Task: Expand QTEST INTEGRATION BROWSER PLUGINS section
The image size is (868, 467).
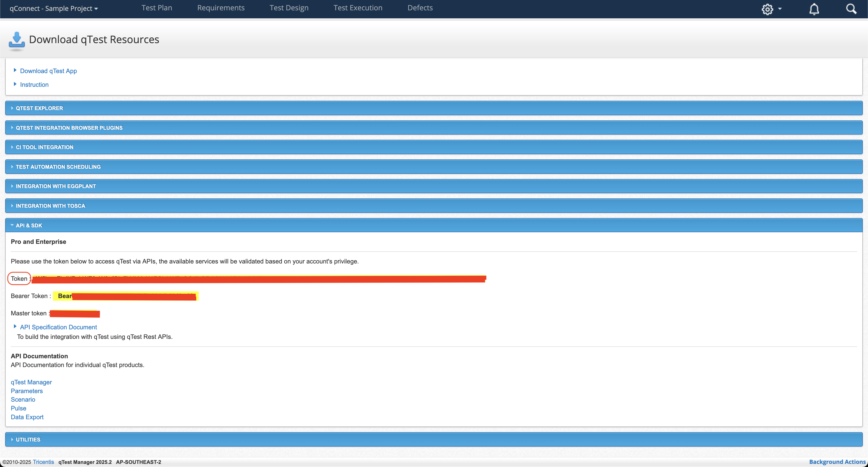Action: [69, 128]
